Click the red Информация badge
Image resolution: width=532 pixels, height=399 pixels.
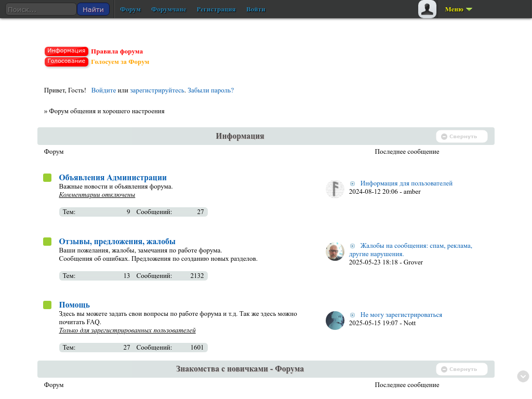coord(66,51)
